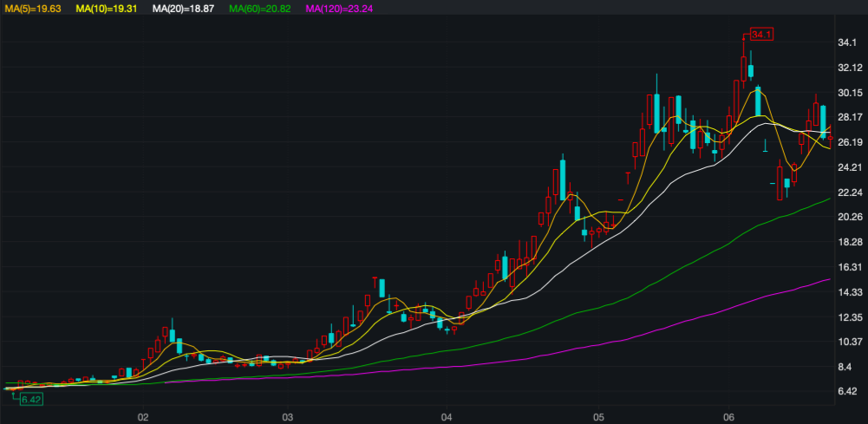The height and width of the screenshot is (424, 868).
Task: Click the red-boxed 34.1 high price marker
Action: tap(761, 35)
